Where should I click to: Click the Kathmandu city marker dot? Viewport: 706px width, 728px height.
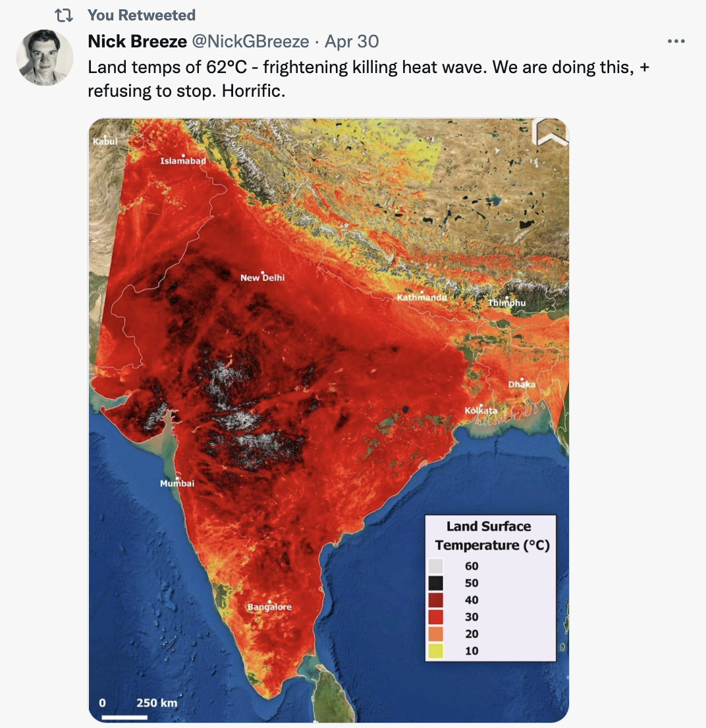tap(422, 292)
